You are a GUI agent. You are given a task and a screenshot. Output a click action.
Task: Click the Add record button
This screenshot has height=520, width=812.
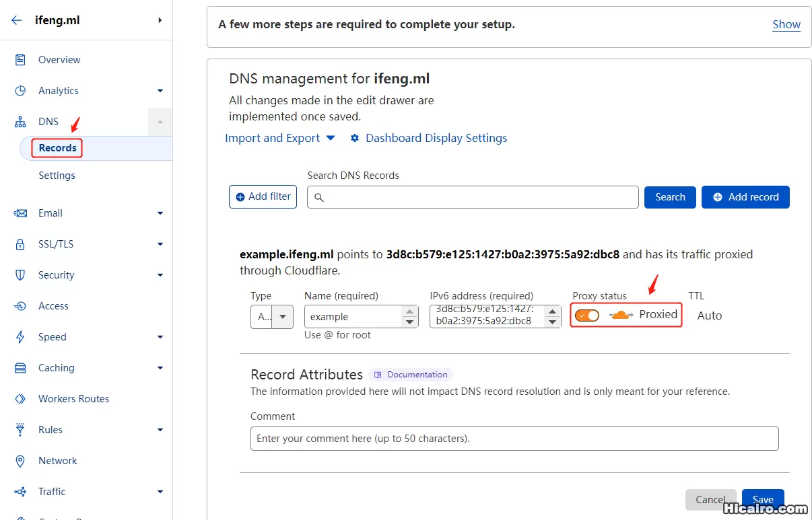745,197
